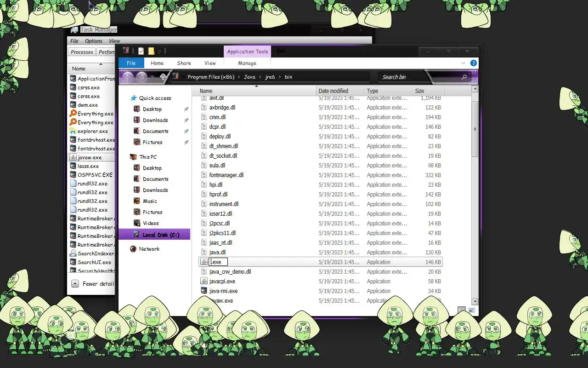
Task: Select Network in navigation pane
Action: coord(149,249)
